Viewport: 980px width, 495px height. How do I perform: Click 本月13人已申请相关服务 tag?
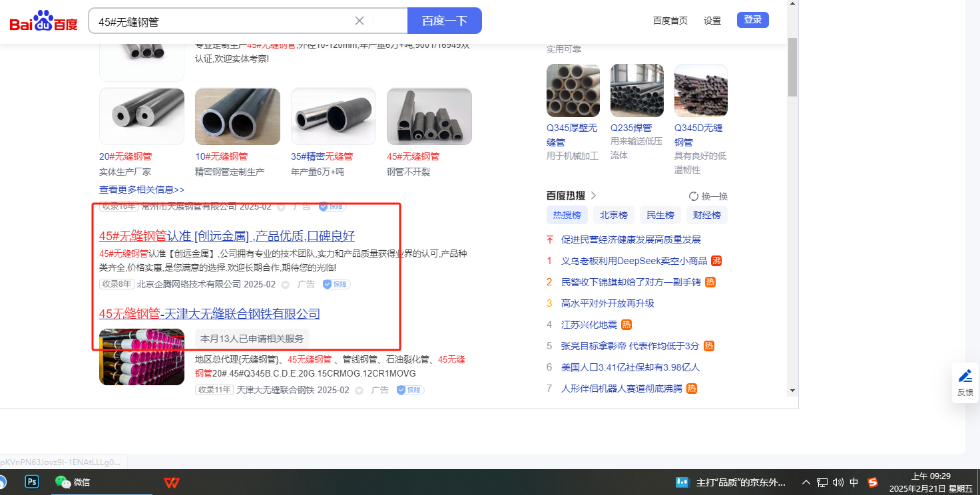click(x=252, y=339)
